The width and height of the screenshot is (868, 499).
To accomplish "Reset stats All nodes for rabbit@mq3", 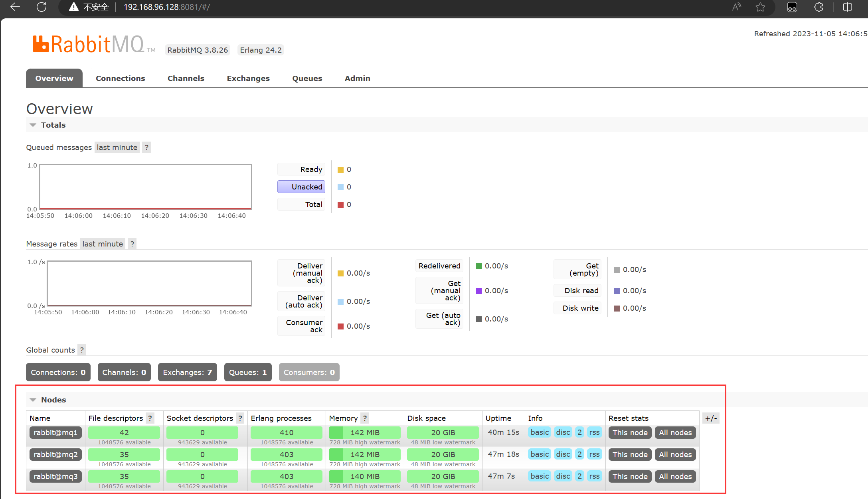I will pos(675,476).
